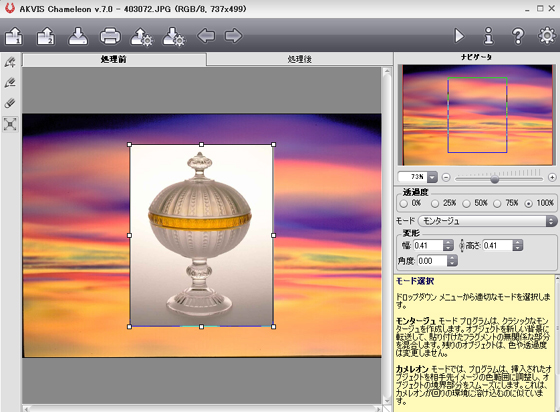This screenshot has height=412, width=560.
Task: Zoom in with the plus button
Action: point(552,177)
